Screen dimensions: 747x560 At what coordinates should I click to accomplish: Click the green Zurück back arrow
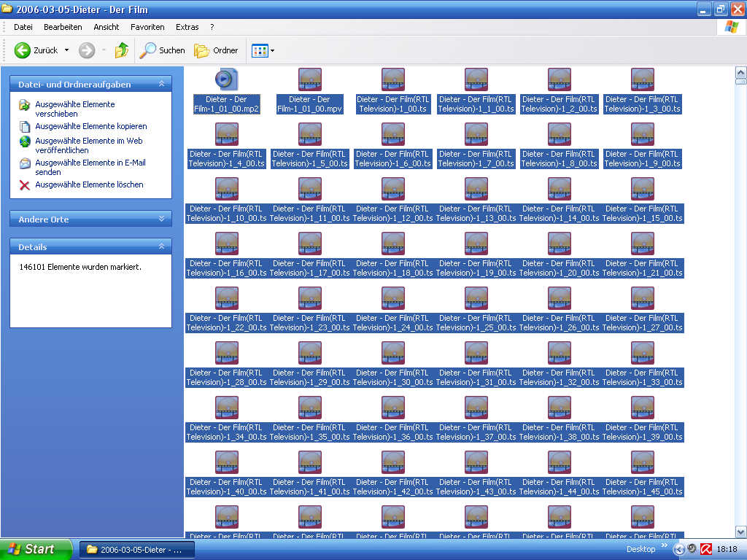pos(23,50)
